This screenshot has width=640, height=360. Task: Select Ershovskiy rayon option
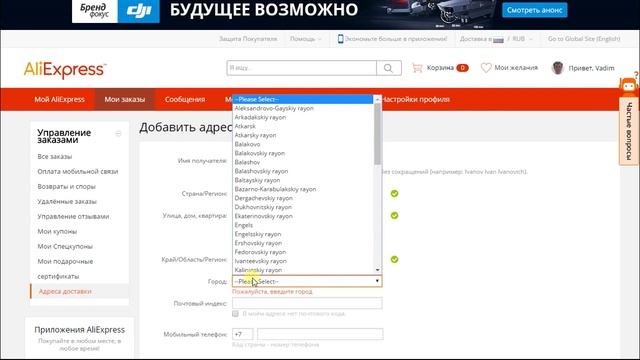click(x=303, y=243)
